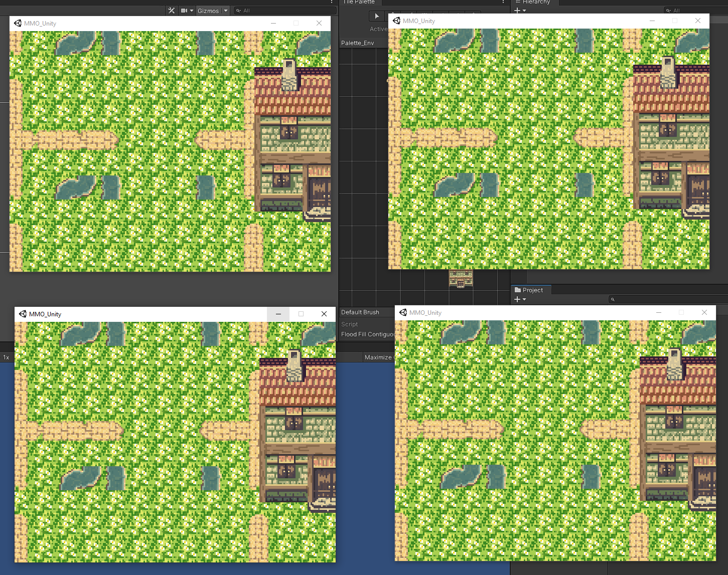Image resolution: width=728 pixels, height=575 pixels.
Task: Close the bottom-right MMO_Unity window
Action: click(704, 312)
